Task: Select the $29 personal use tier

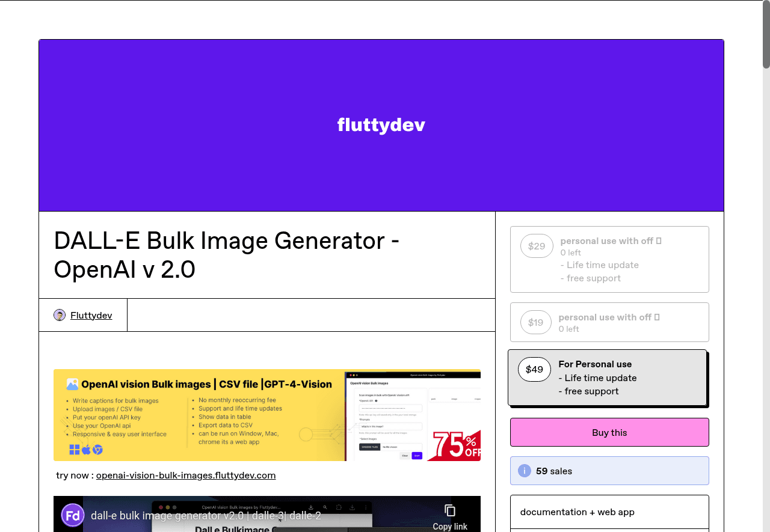Action: coord(609,259)
